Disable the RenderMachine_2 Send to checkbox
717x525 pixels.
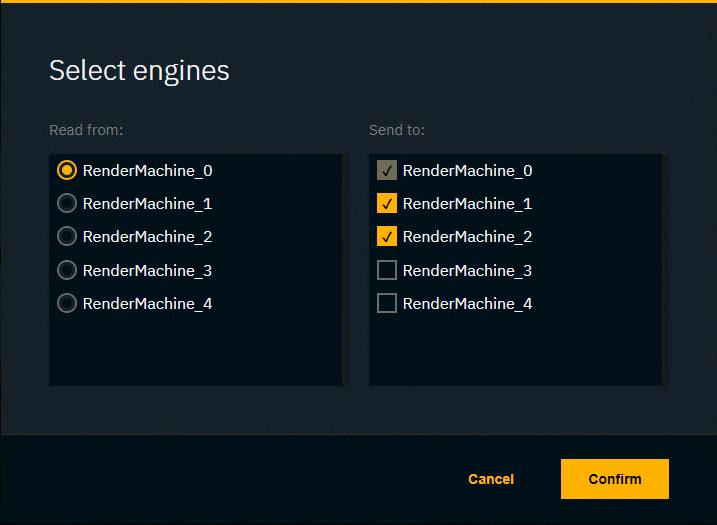[387, 237]
